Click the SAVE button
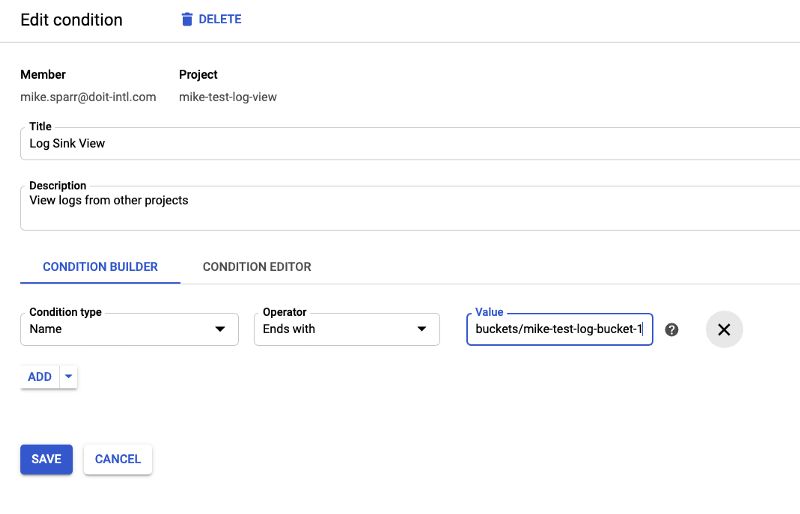The width and height of the screenshot is (800, 514). 46,459
